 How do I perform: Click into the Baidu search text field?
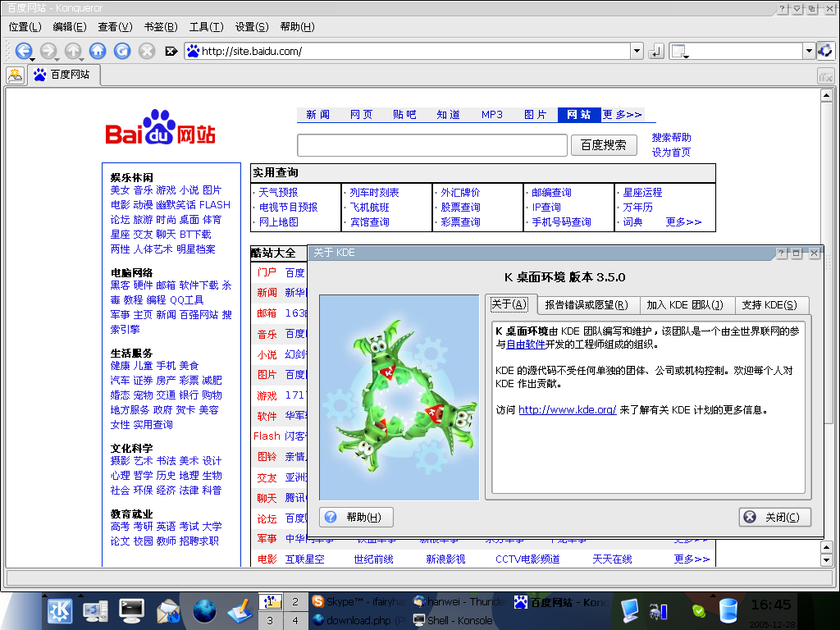tap(432, 145)
